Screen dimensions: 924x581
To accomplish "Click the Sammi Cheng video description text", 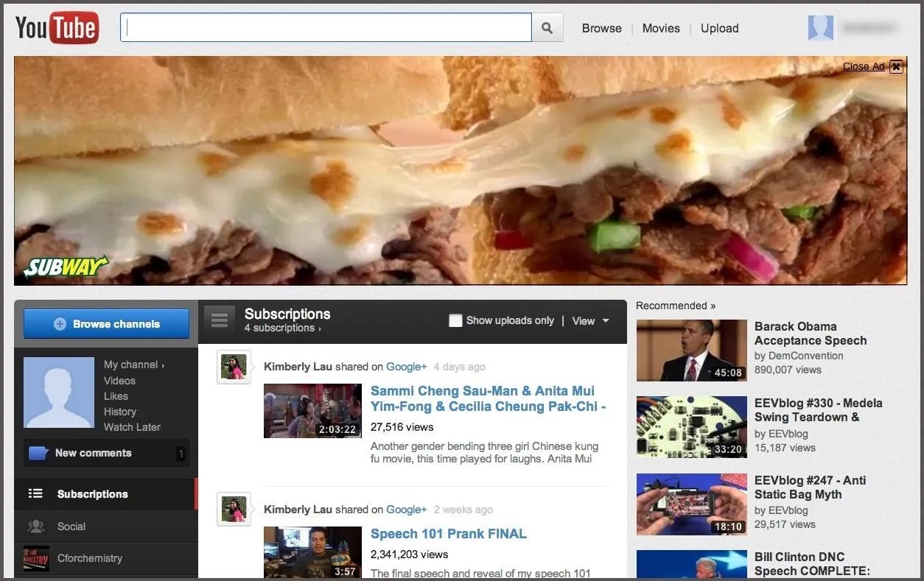I will (x=484, y=452).
